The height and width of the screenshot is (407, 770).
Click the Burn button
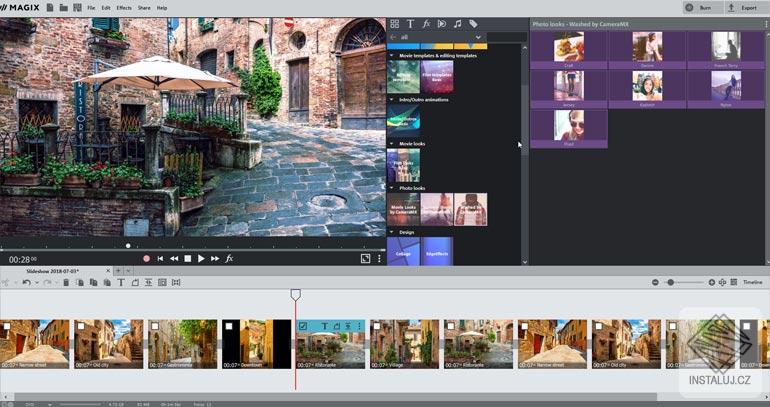(705, 8)
